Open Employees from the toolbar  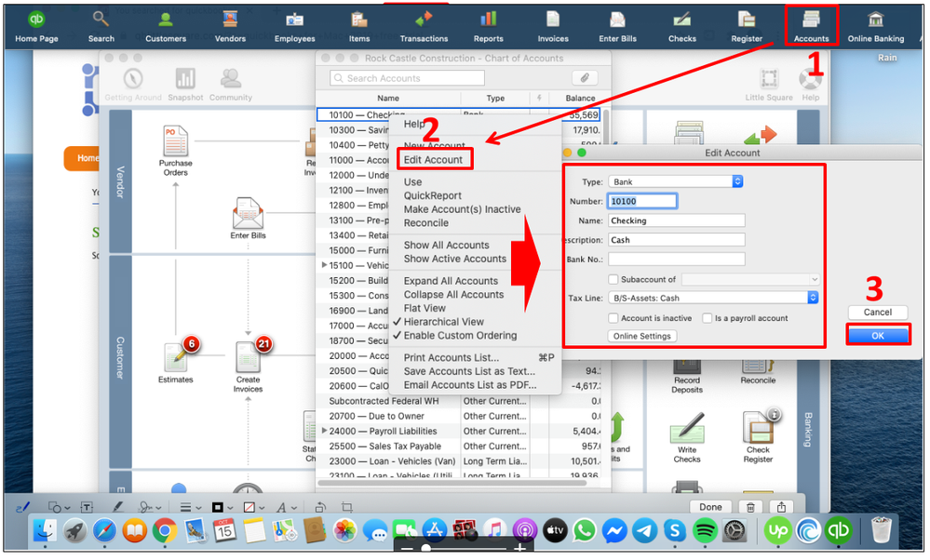coord(295,27)
